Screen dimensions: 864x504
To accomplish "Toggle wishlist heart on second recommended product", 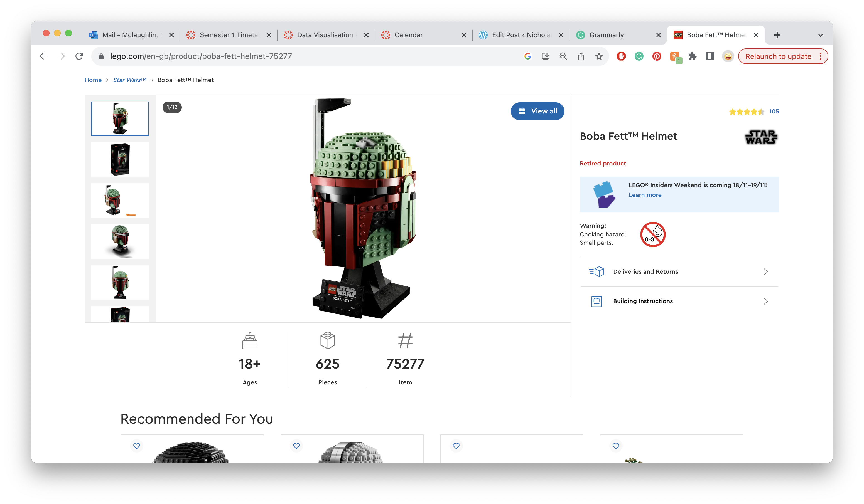I will point(296,446).
